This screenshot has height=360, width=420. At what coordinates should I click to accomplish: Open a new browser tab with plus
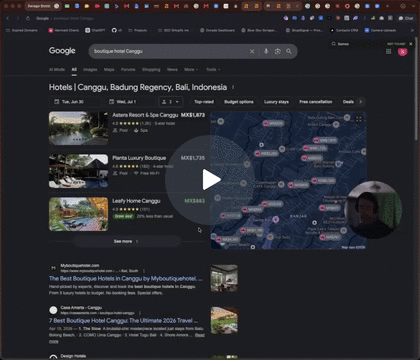pos(387,6)
